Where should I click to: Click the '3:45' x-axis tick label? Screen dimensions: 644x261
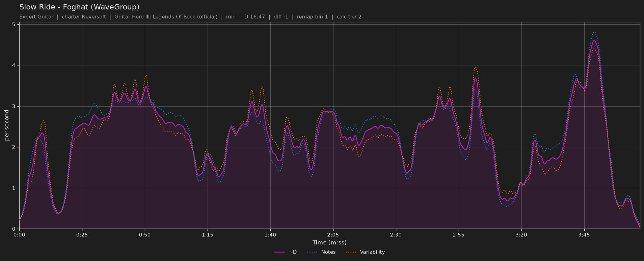[x=584, y=235]
